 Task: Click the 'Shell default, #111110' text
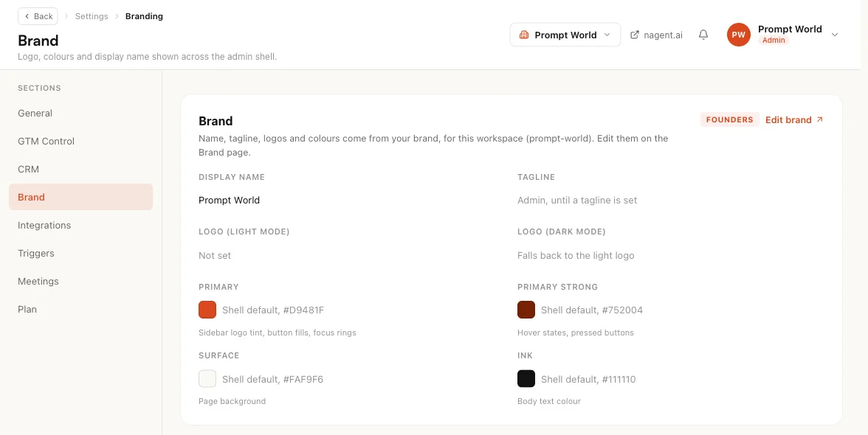[588, 379]
